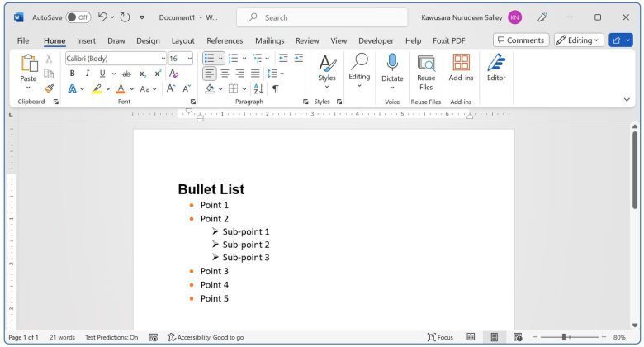This screenshot has height=347, width=644.
Task: Click the Copy icon
Action: point(49,74)
